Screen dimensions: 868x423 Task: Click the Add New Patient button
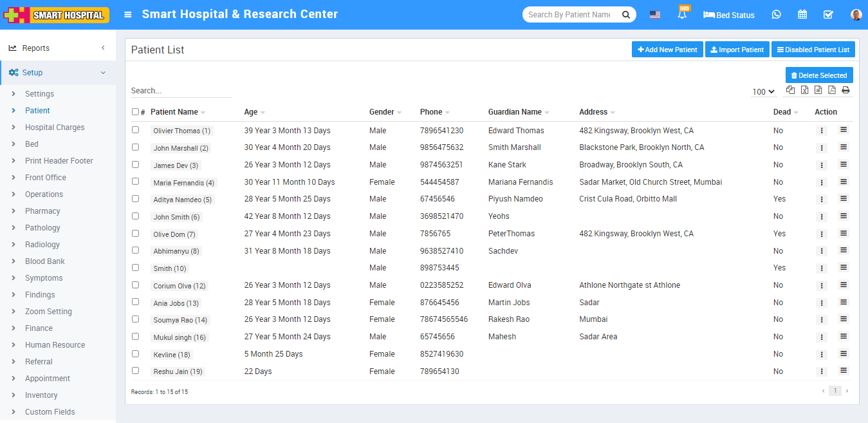click(667, 50)
